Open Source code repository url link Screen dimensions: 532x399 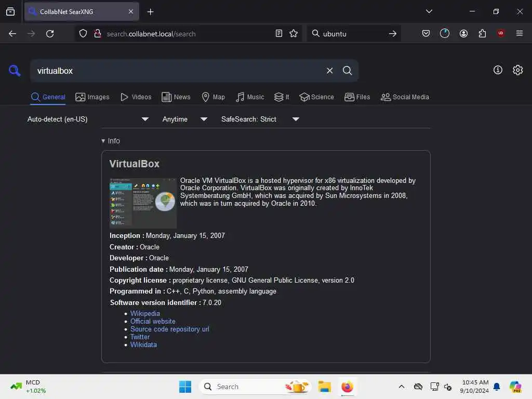170,329
